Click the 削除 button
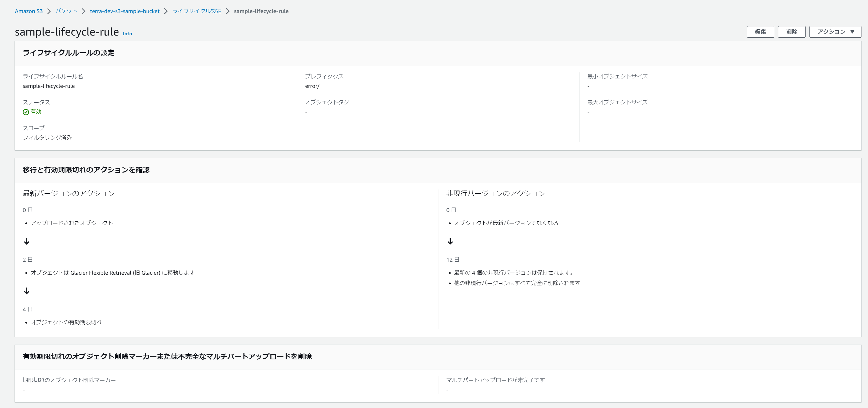Viewport: 868px width, 408px height. click(791, 32)
